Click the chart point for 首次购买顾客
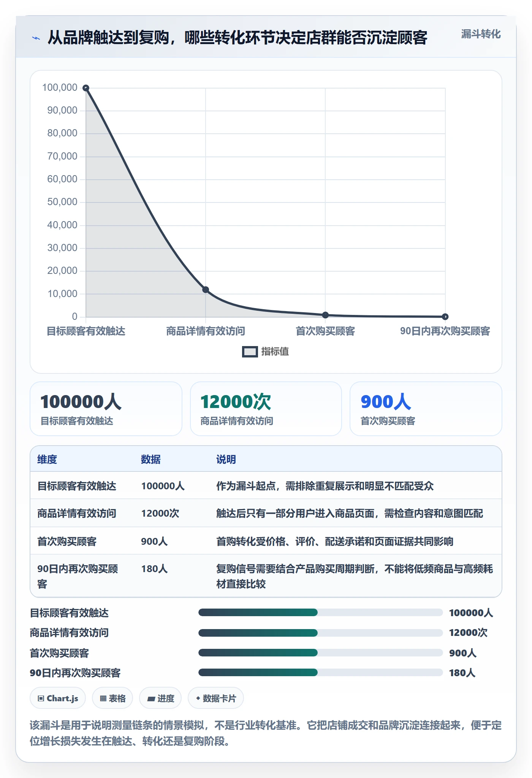Screen dimensions: 532x778 (x=325, y=315)
